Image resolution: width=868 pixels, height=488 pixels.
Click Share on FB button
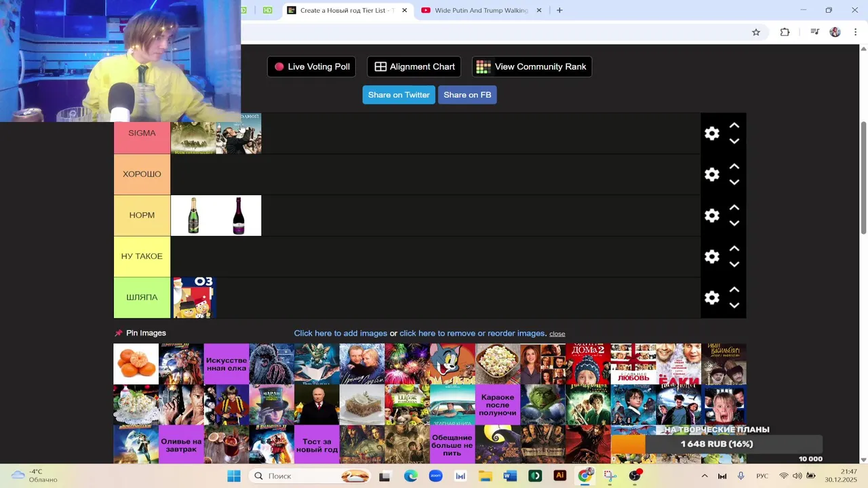coord(467,95)
